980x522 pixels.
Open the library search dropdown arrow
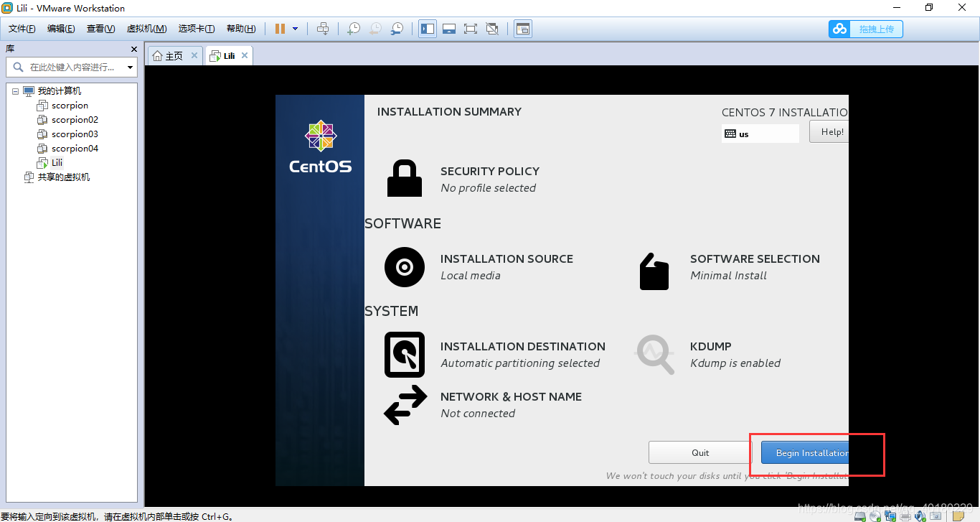[x=130, y=67]
